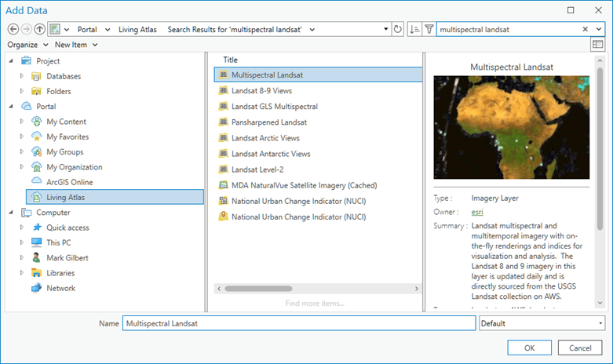
Task: Click the Mark Gilbert user icon
Action: [x=36, y=257]
